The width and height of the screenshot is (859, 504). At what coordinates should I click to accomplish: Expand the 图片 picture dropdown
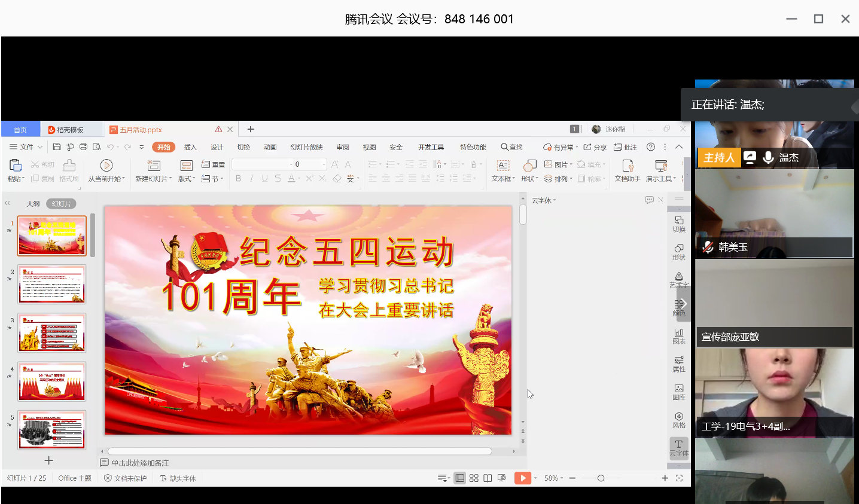(x=558, y=164)
